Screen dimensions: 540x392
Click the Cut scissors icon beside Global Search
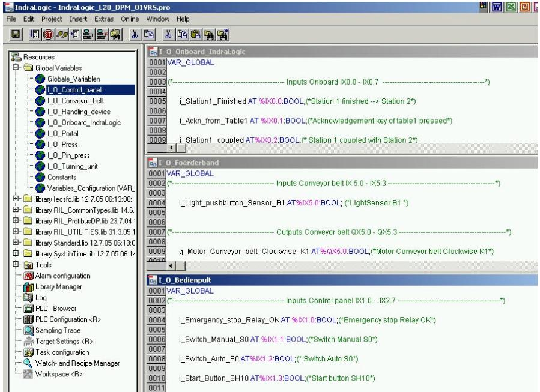click(x=135, y=34)
